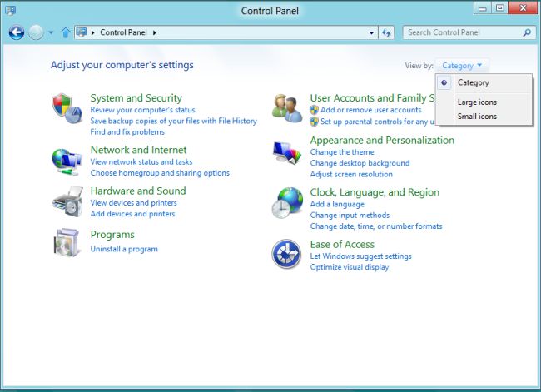Open Change the theme

342,152
